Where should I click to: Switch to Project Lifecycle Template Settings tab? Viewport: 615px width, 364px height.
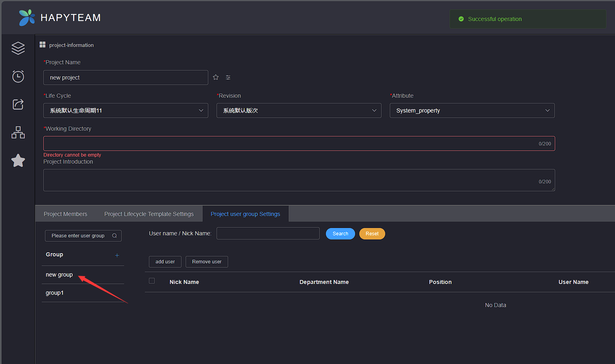pyautogui.click(x=149, y=214)
